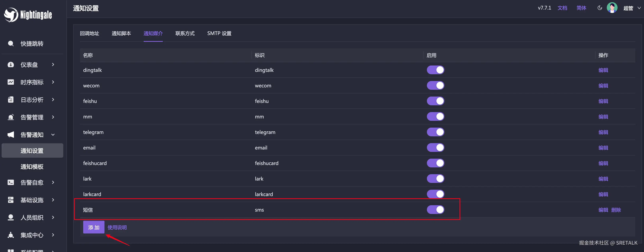The image size is (644, 252).
Task: Click the time series metrics chart icon
Action: [x=11, y=82]
